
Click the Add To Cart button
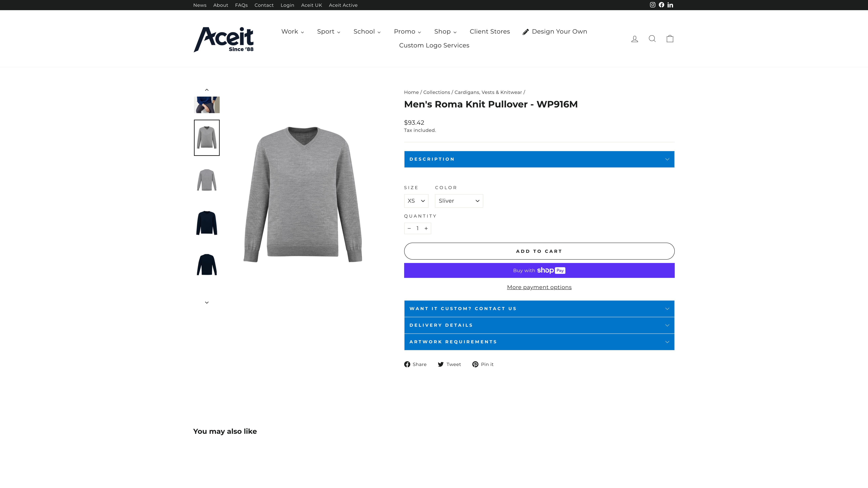(539, 251)
